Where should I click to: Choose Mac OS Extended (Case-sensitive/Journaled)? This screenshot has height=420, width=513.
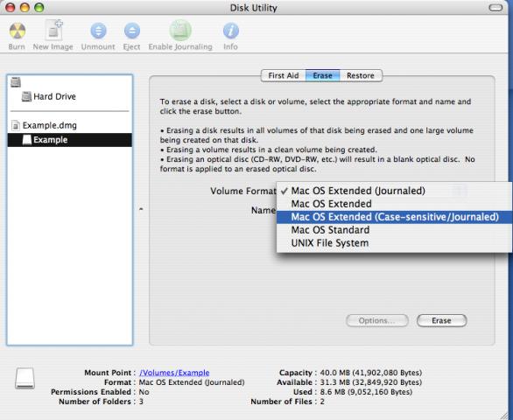(394, 217)
